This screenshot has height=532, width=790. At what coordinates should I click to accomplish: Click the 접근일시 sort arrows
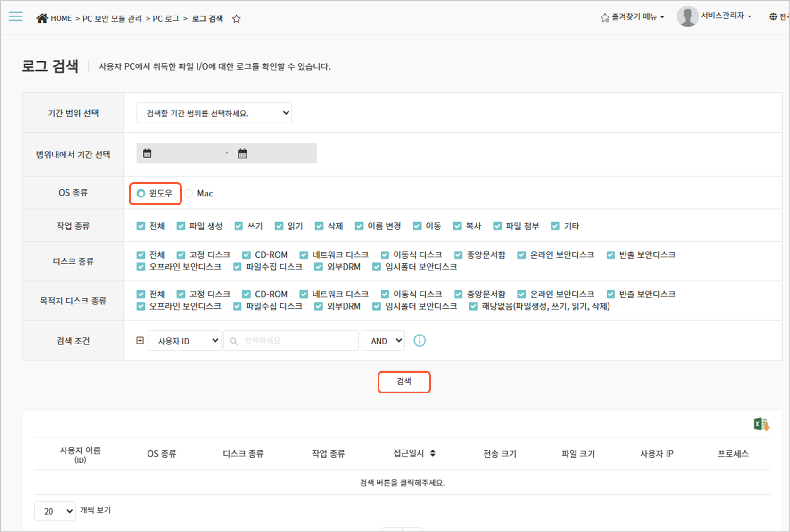pyautogui.click(x=433, y=453)
